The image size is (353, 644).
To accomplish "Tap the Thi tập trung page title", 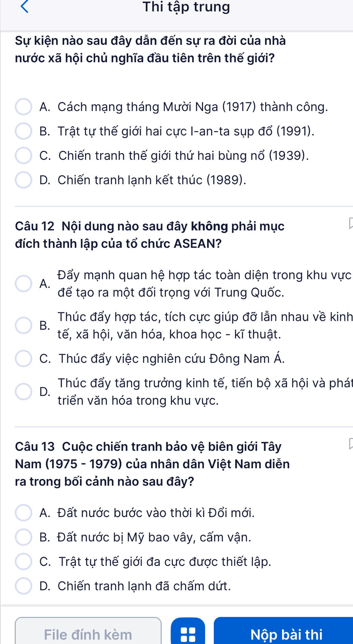I will coord(186,7).
